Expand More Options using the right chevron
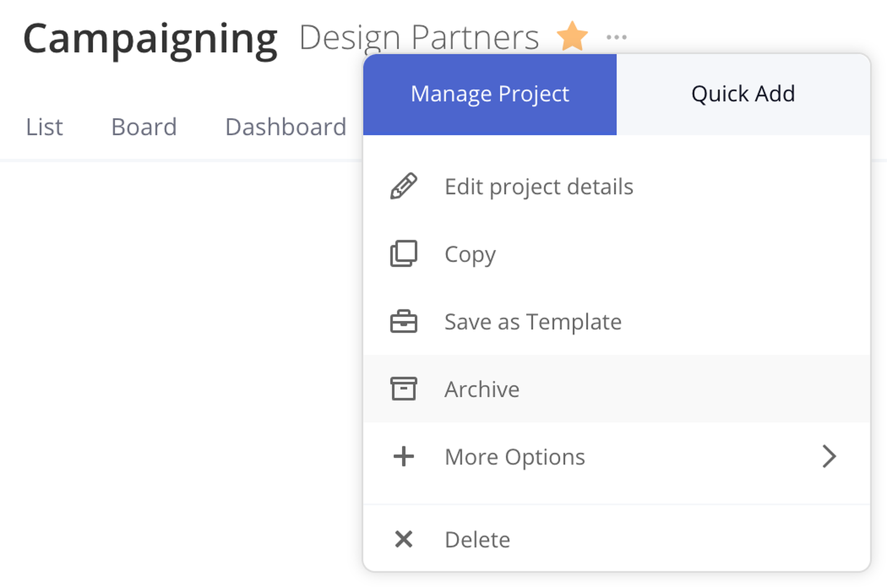 (829, 456)
